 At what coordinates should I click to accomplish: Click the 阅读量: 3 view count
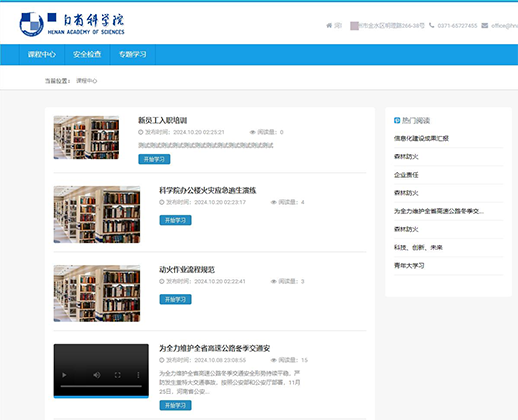pyautogui.click(x=291, y=282)
